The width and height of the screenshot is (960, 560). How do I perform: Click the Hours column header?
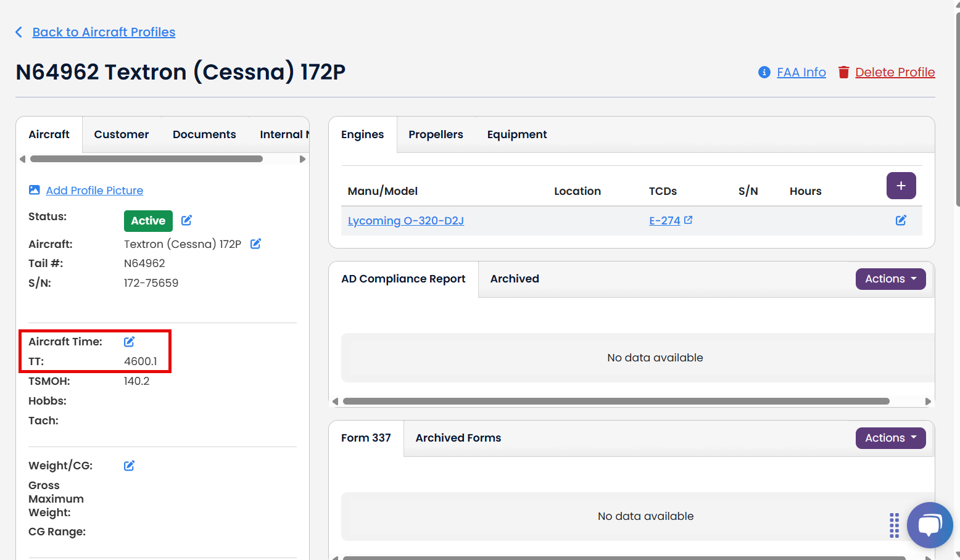pyautogui.click(x=806, y=191)
